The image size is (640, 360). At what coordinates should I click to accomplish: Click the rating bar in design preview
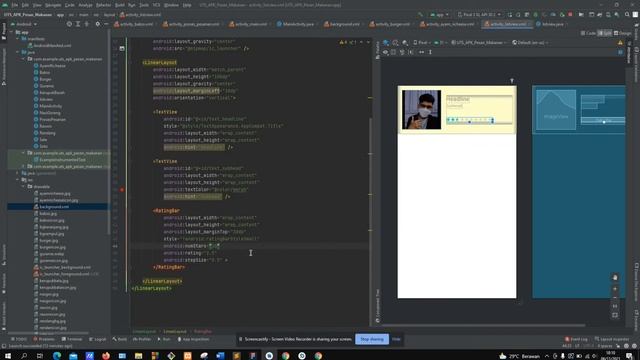pos(470,120)
